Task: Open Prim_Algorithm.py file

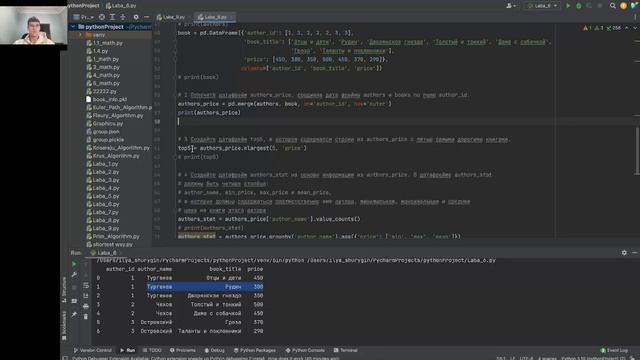Action: click(113, 236)
